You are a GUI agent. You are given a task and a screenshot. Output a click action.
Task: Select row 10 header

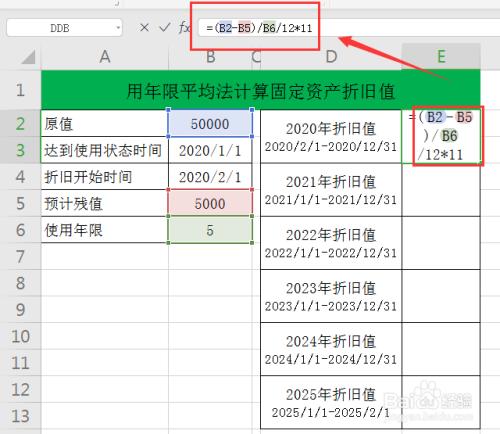(20, 336)
